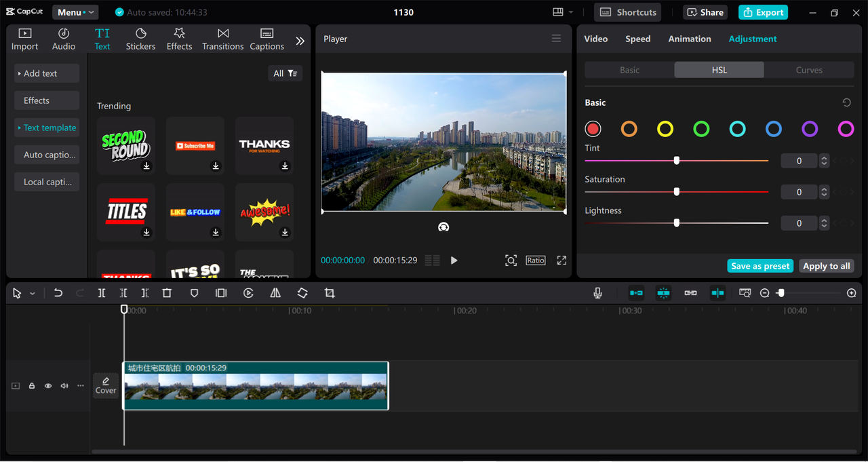The width and height of the screenshot is (868, 462).
Task: Select Local captions in sidebar
Action: 47,182
